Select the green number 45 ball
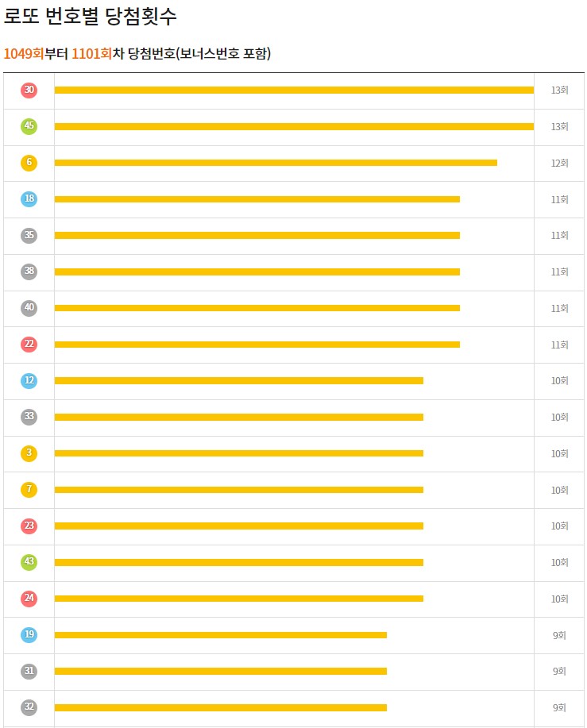The height and width of the screenshot is (728, 587). click(29, 126)
